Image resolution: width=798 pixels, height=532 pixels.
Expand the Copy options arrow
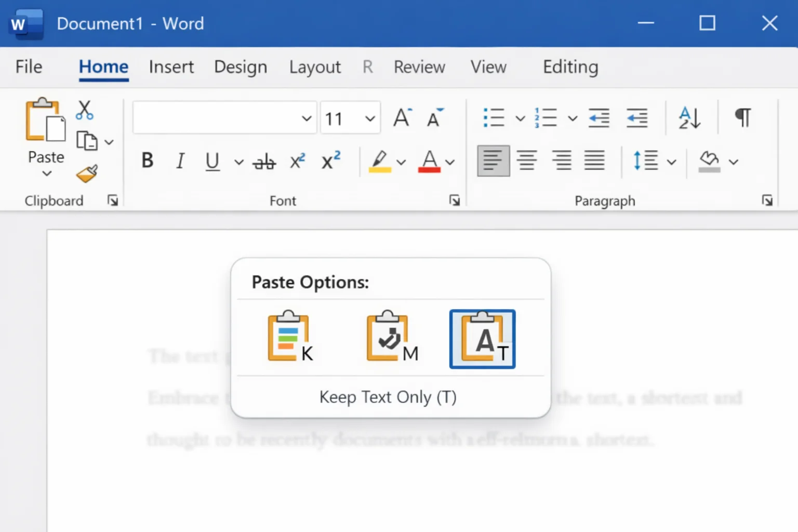[x=109, y=142]
